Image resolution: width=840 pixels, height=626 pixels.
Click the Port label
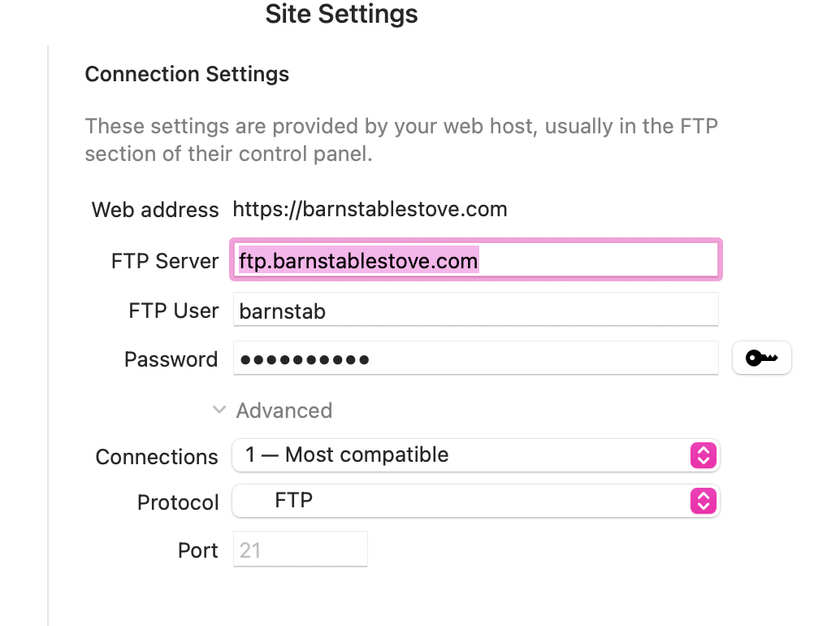point(197,550)
